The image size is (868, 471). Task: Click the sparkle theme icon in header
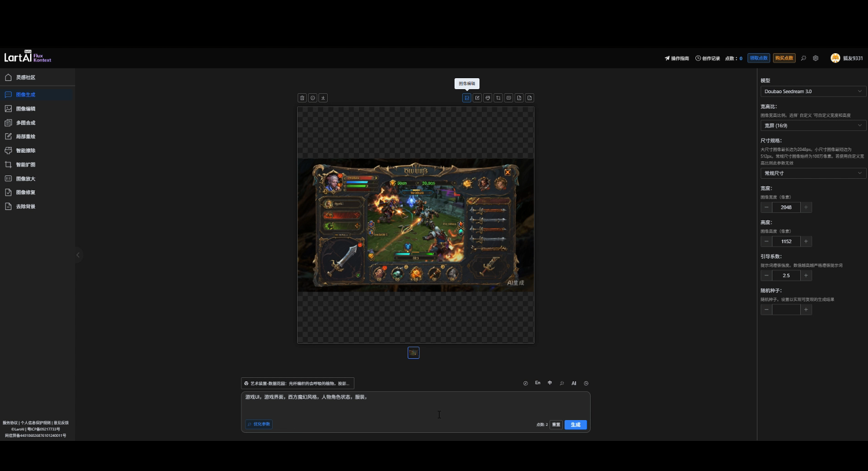pos(804,58)
